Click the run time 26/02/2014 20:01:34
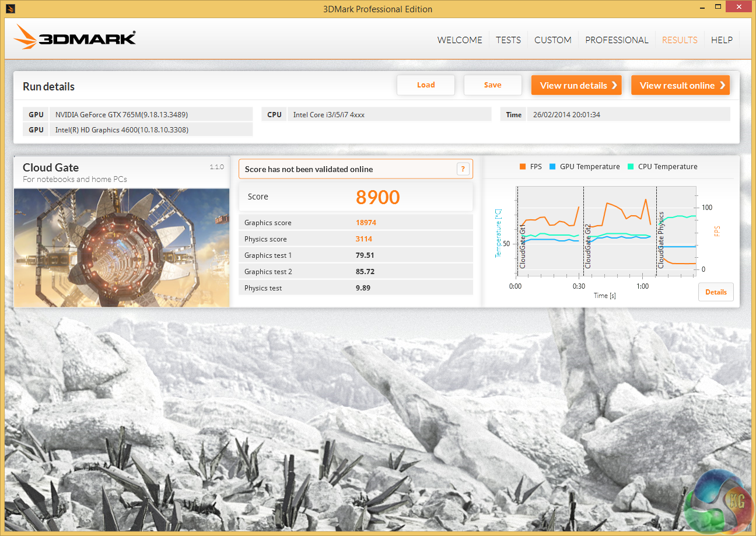 pos(566,115)
